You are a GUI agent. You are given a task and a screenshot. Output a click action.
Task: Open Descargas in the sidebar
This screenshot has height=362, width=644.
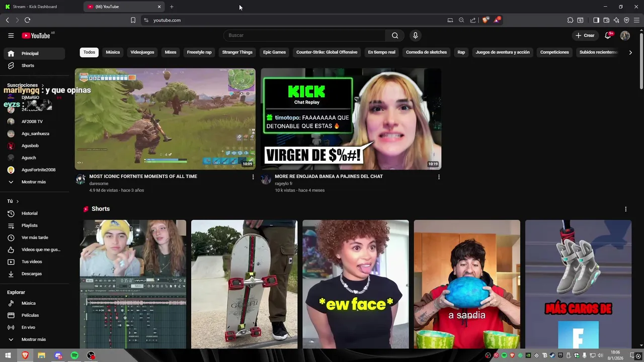point(35,274)
